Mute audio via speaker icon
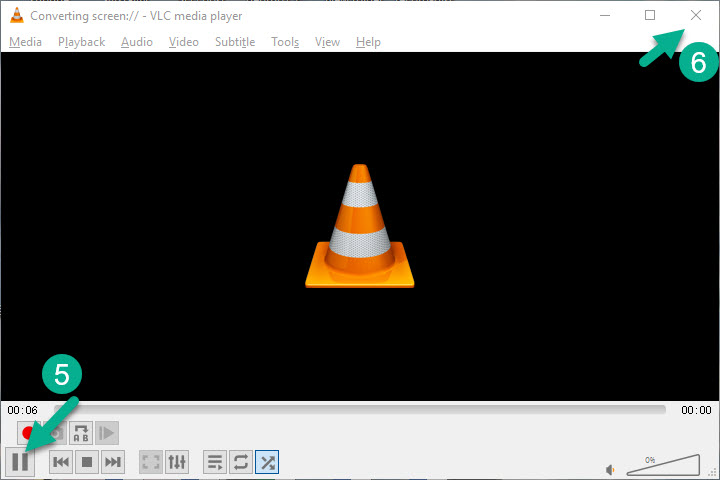Image resolution: width=720 pixels, height=480 pixels. tap(610, 470)
